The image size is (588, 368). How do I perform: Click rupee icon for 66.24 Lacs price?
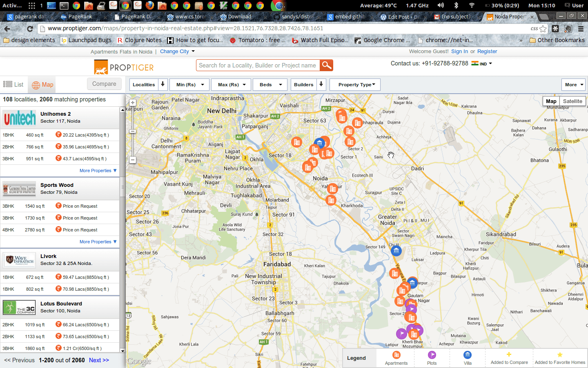58,324
